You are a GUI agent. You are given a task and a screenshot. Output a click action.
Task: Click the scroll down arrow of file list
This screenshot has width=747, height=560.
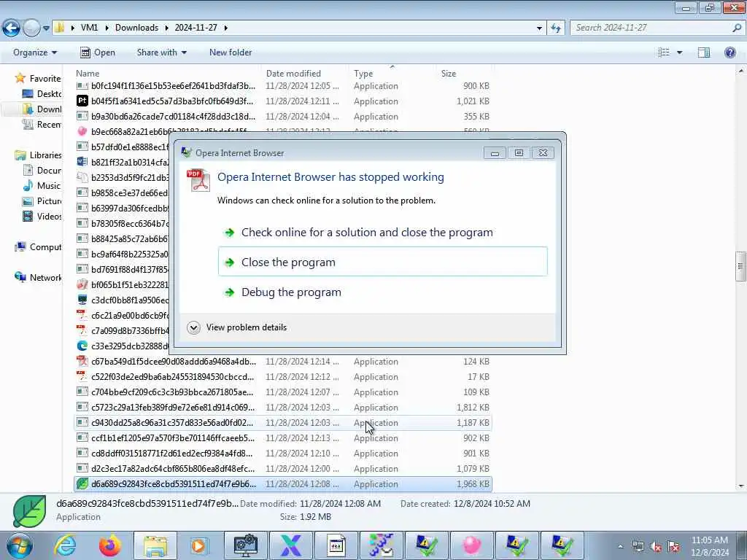(x=740, y=486)
